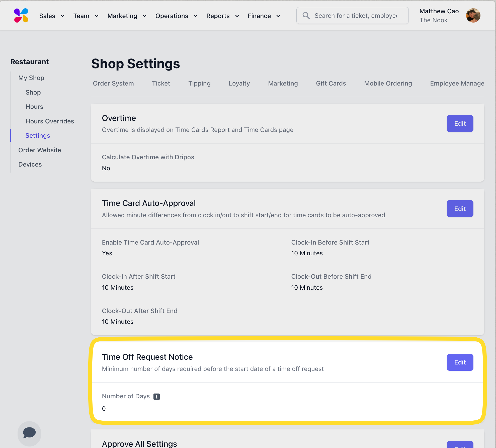Expand the Finance dropdown menu
This screenshot has width=496, height=448.
coord(264,16)
